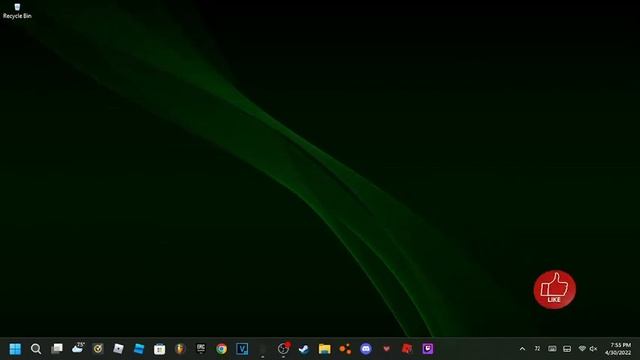Image resolution: width=640 pixels, height=360 pixels.
Task: Open taskbar Search magnifier
Action: tap(36, 349)
